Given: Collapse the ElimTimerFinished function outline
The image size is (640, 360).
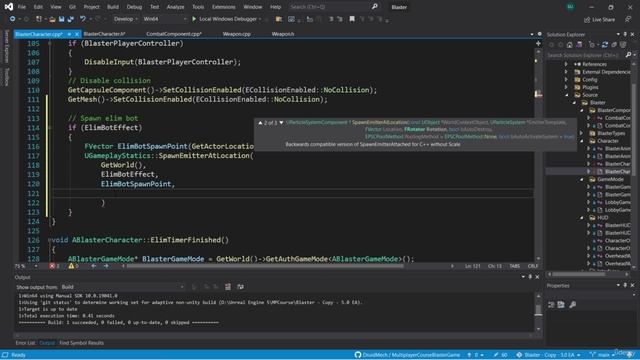Looking at the screenshot, I should (50, 240).
